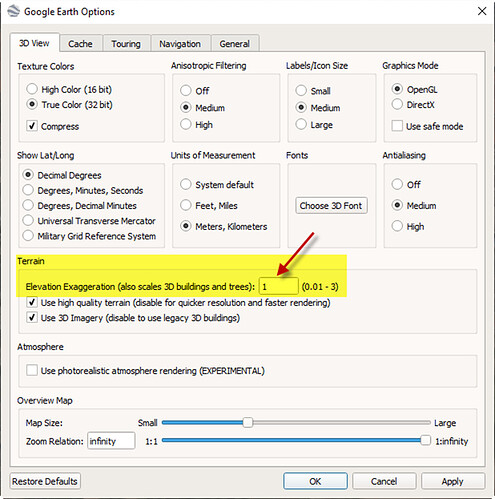Click the Apply button

[x=453, y=481]
